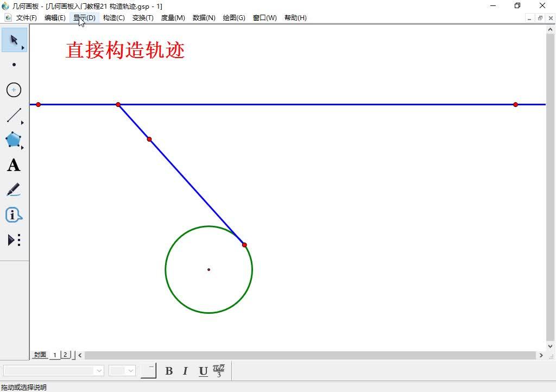Select the Point tool
Image resolution: width=556 pixels, height=392 pixels.
(x=14, y=65)
